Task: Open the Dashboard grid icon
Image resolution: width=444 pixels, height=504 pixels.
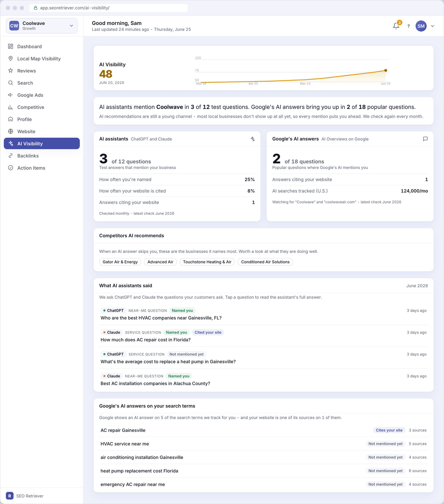Action: click(11, 46)
